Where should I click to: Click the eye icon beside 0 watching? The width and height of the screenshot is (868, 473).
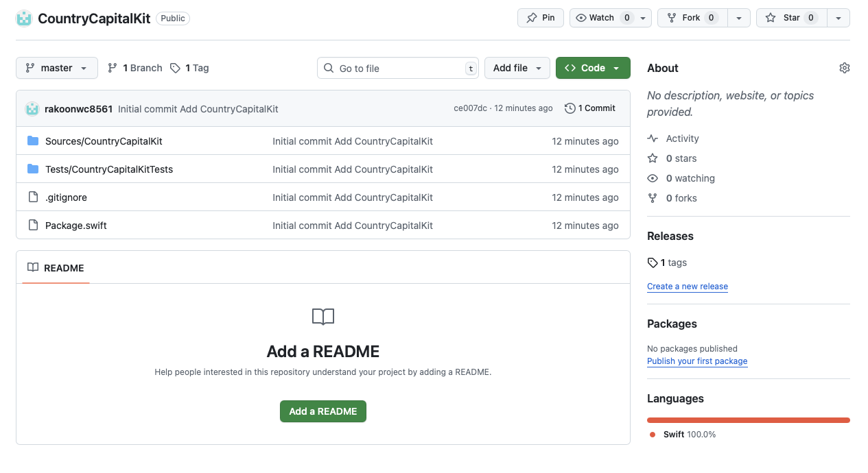(653, 178)
